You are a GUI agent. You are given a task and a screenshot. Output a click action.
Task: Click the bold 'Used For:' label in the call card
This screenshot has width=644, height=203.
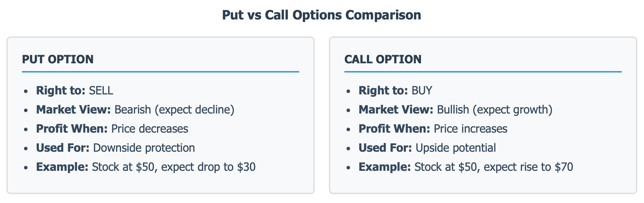(385, 148)
